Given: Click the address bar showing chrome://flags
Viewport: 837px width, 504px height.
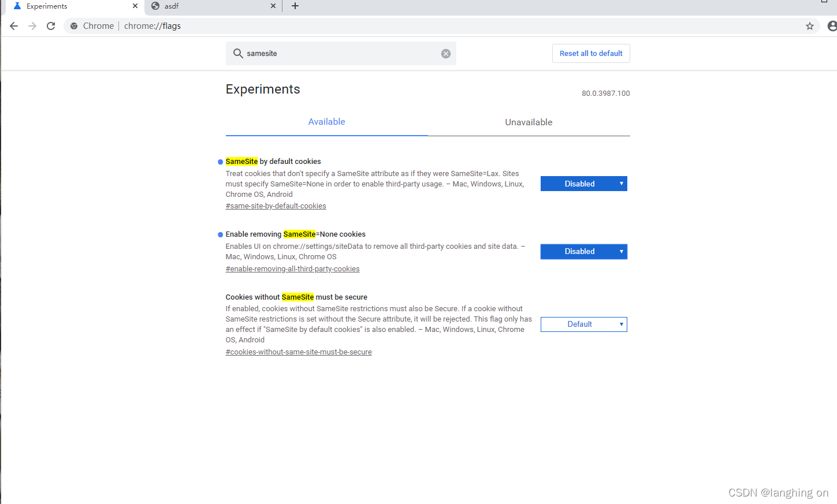Looking at the screenshot, I should [442, 26].
